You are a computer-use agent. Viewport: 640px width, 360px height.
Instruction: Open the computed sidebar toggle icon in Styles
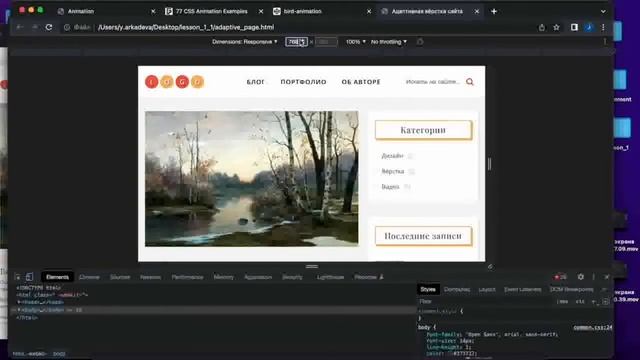[x=606, y=302]
